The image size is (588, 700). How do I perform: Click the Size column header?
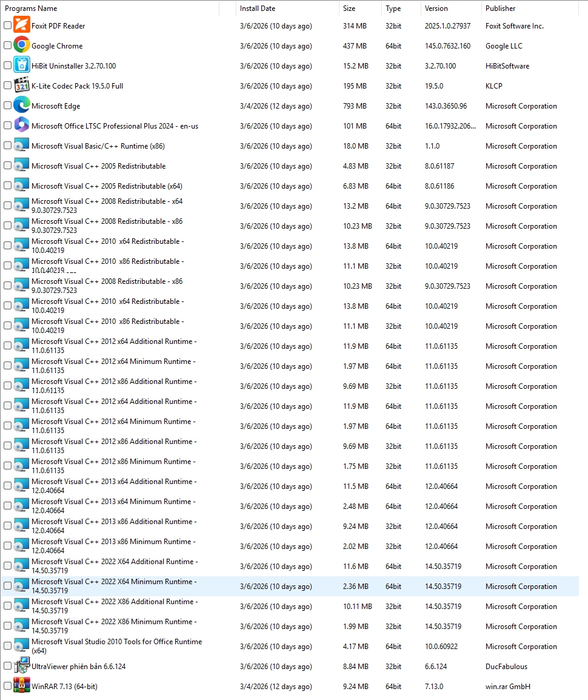349,8
